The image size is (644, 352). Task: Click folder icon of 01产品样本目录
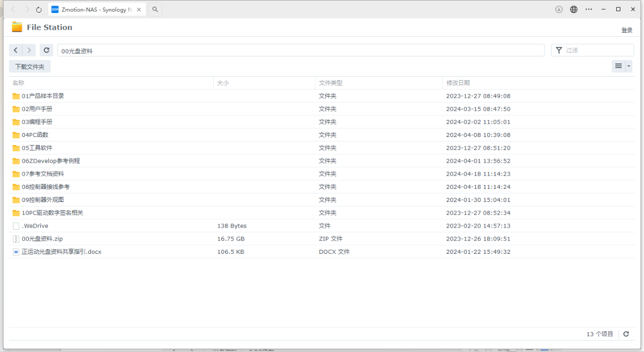[x=16, y=96]
